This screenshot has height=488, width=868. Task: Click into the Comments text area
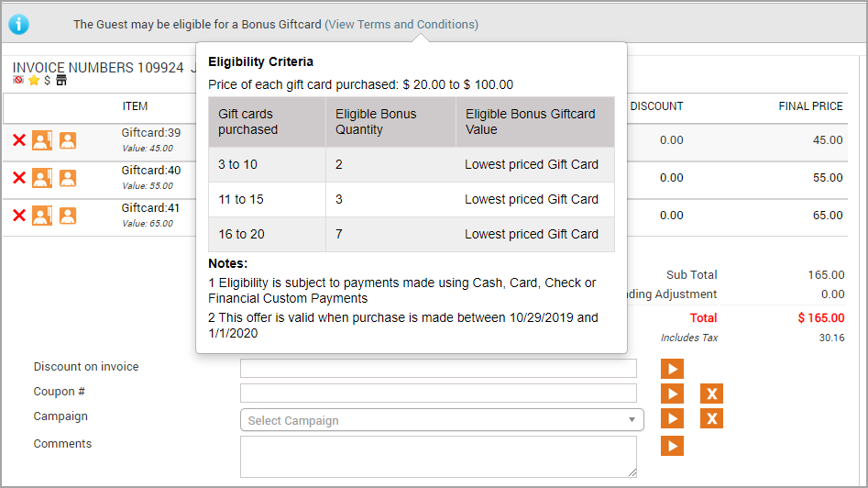tap(438, 457)
